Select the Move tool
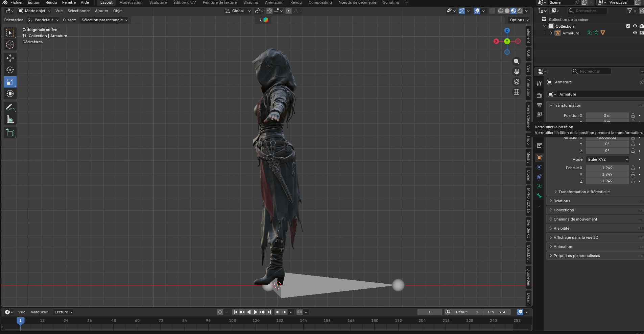This screenshot has width=644, height=334. pos(10,58)
